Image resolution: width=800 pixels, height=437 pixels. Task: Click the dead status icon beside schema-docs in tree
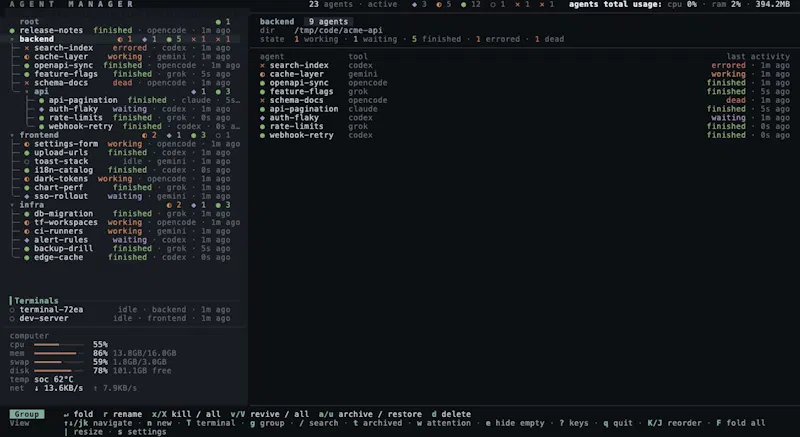(27, 83)
